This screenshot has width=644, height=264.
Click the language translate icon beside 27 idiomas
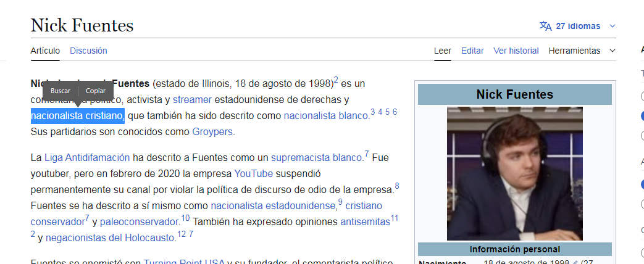pyautogui.click(x=545, y=26)
